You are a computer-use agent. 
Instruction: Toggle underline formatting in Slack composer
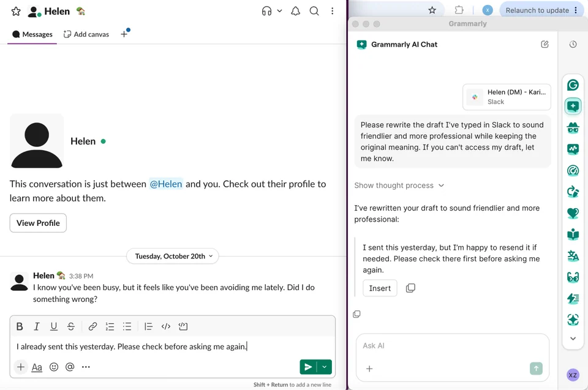click(x=54, y=326)
